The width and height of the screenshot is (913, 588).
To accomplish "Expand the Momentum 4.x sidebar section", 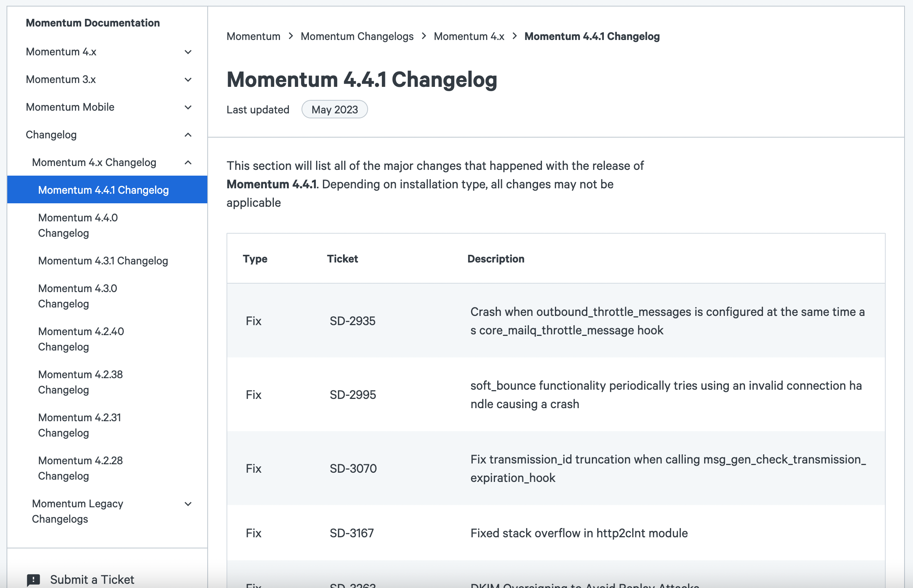I will (x=188, y=52).
